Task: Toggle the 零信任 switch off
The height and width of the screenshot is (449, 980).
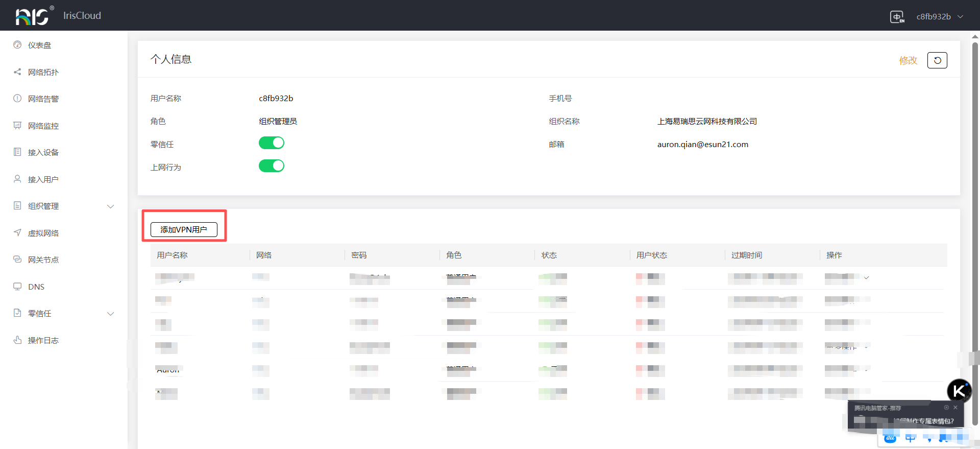Action: point(272,143)
